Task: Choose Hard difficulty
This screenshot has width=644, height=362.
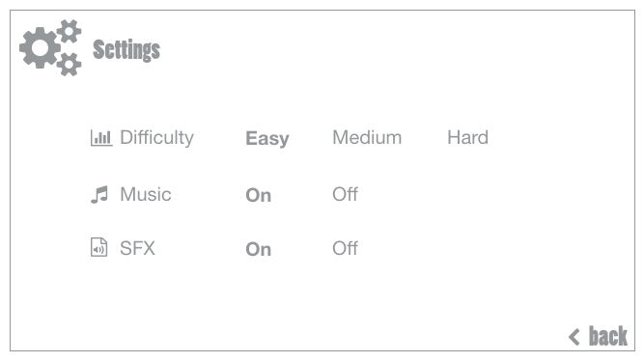Action: [468, 137]
